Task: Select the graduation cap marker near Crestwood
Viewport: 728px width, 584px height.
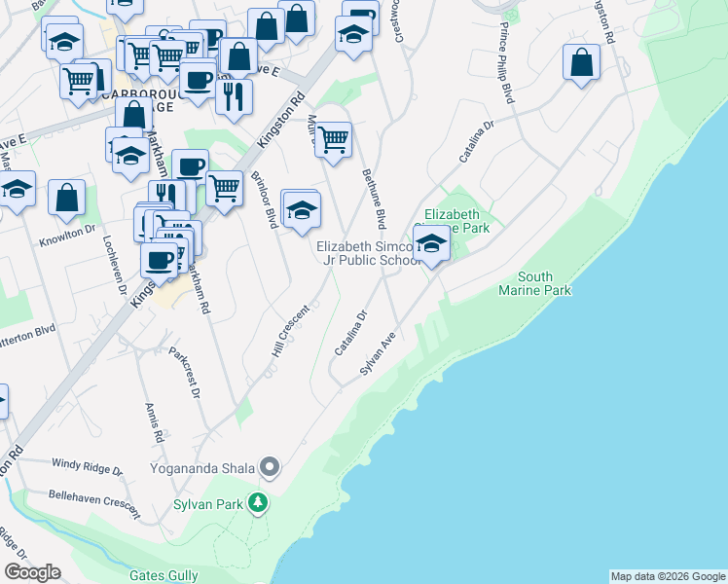Action: [x=353, y=35]
